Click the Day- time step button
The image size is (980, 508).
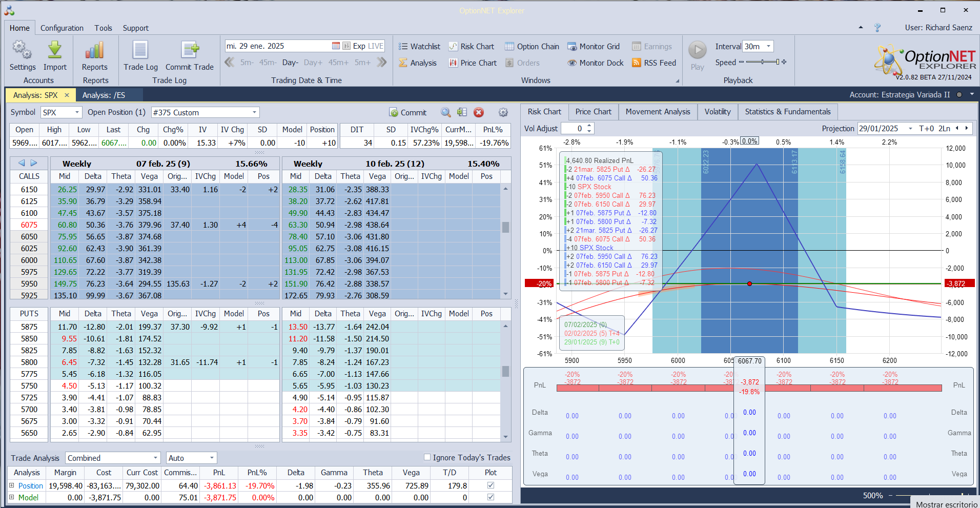290,63
